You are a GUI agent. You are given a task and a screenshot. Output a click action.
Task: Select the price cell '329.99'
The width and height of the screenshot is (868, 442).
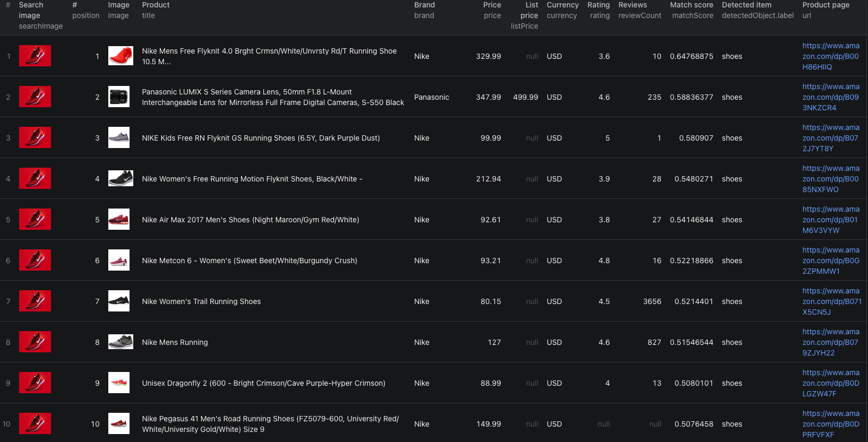coord(488,56)
